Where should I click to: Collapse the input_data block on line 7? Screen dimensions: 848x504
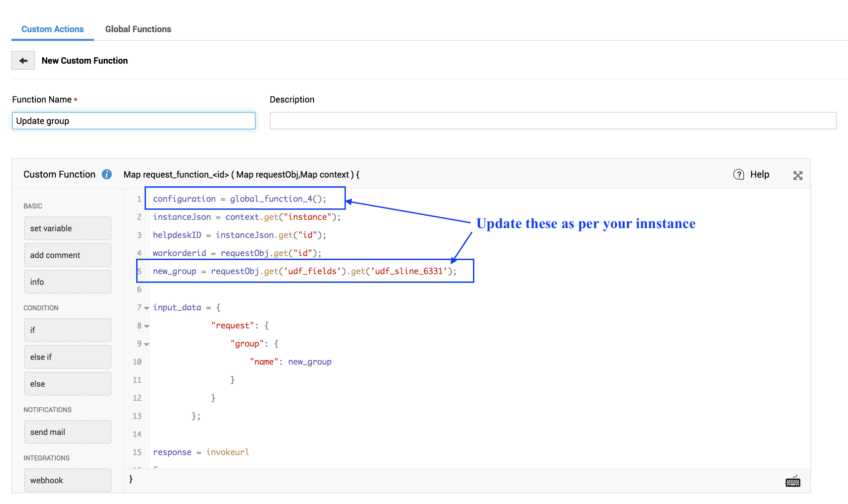pyautogui.click(x=147, y=308)
